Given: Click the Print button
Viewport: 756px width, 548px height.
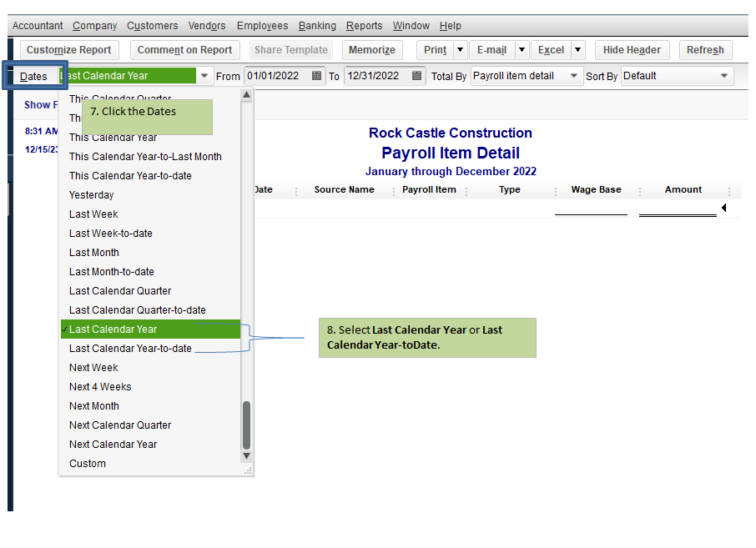Looking at the screenshot, I should pos(436,50).
